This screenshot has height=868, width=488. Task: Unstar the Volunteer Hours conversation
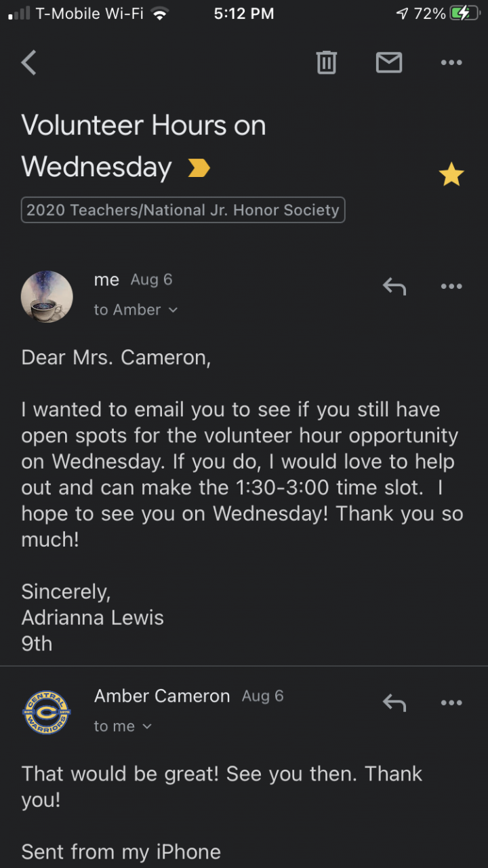[x=451, y=175]
